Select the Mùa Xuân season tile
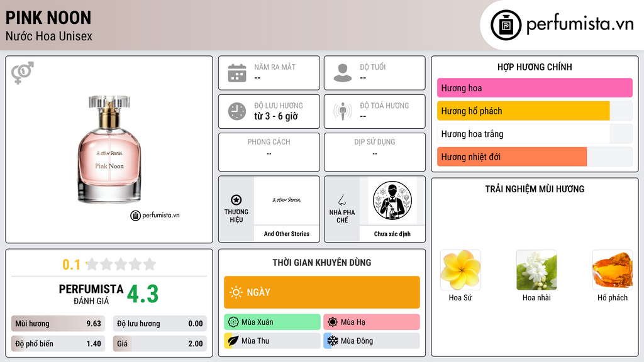Image resolution: width=644 pixels, height=362 pixels. point(272,322)
